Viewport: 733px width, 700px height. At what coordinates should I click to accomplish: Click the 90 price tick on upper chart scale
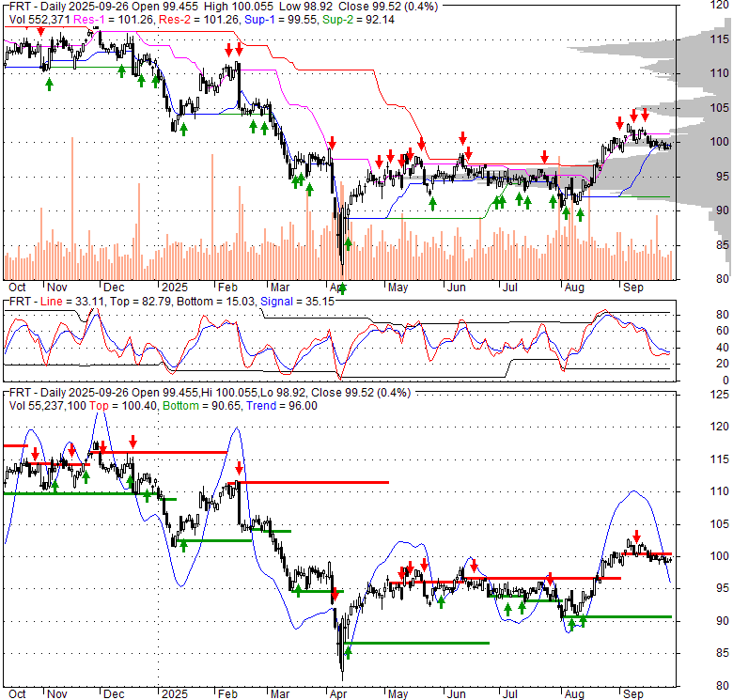click(723, 210)
